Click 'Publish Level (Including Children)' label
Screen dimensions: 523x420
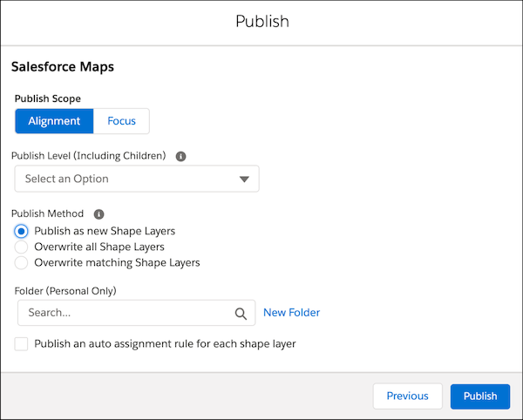click(88, 156)
